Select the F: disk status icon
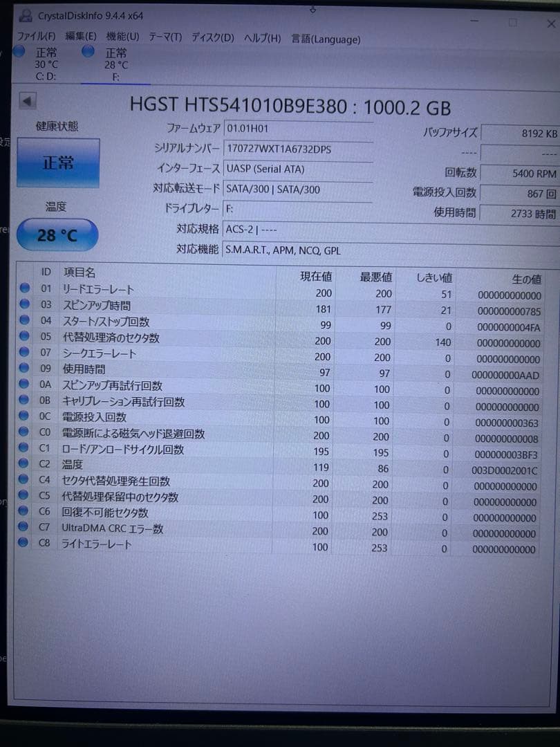 tap(88, 52)
